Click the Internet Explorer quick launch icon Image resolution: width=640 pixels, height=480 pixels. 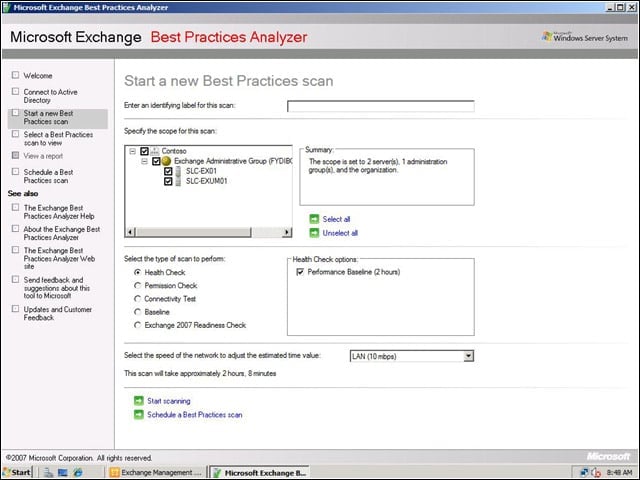[78, 473]
